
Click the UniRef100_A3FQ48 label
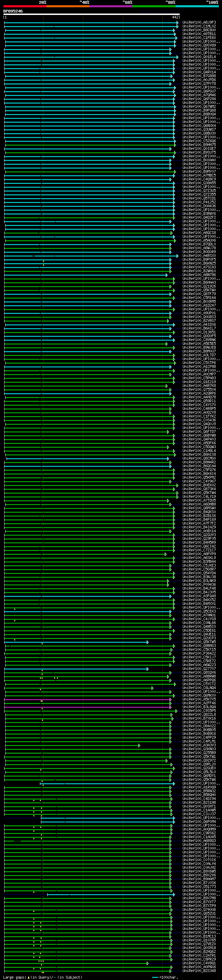(199, 596)
